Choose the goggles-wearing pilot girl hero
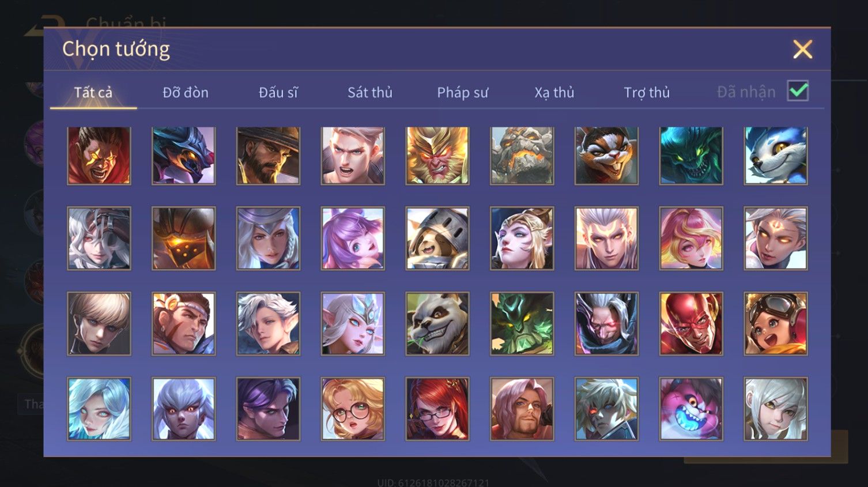 [775, 323]
